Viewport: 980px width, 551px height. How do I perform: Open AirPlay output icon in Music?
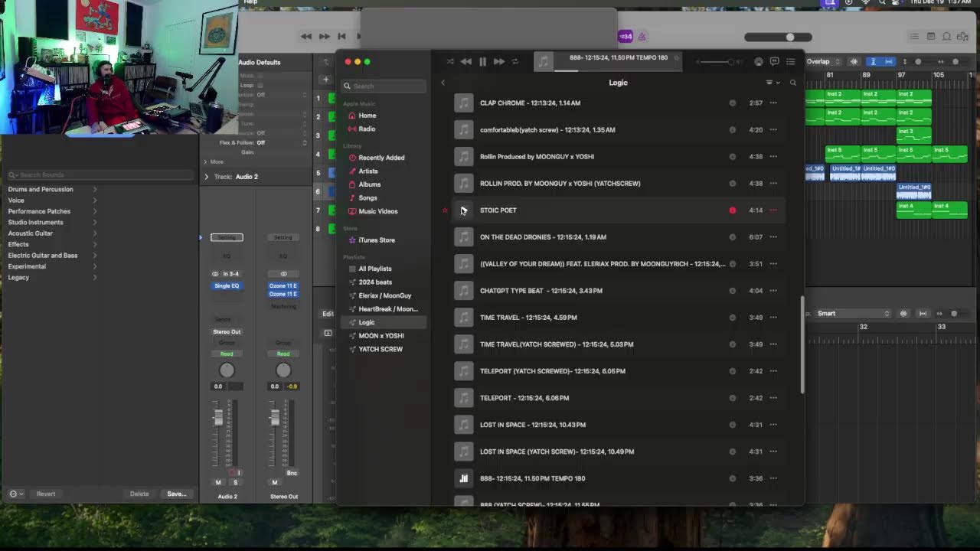pos(759,62)
